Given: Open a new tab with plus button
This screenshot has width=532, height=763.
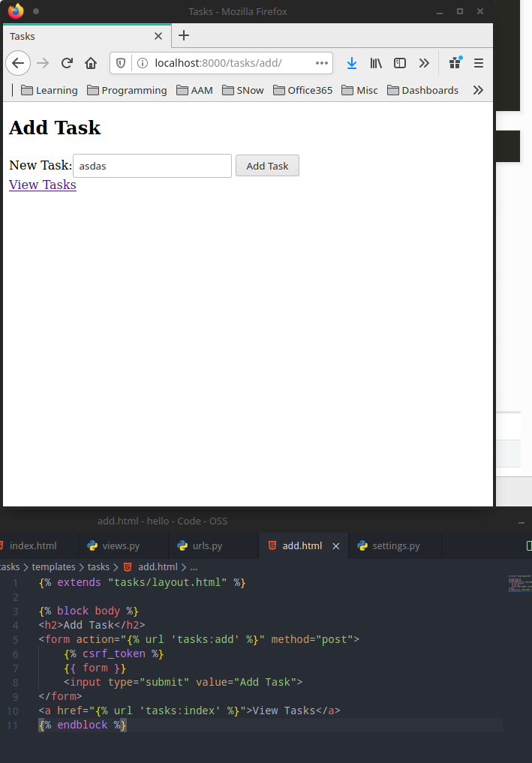Looking at the screenshot, I should point(184,35).
